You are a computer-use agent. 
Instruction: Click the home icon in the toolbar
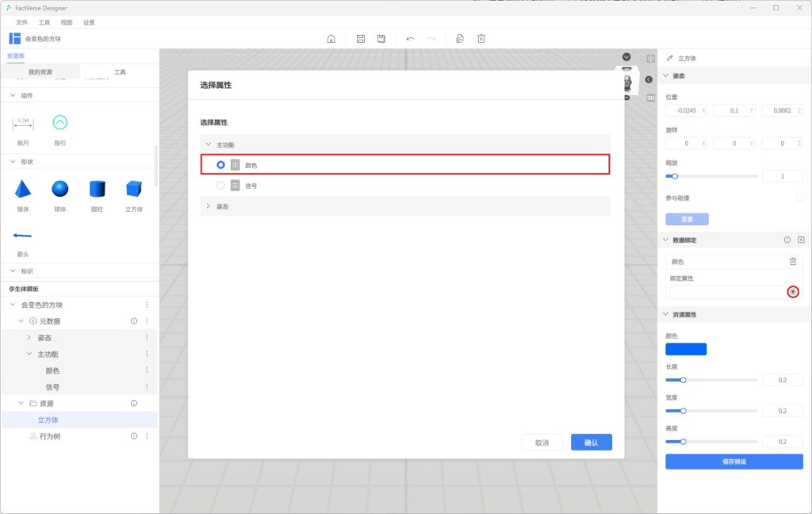[331, 39]
